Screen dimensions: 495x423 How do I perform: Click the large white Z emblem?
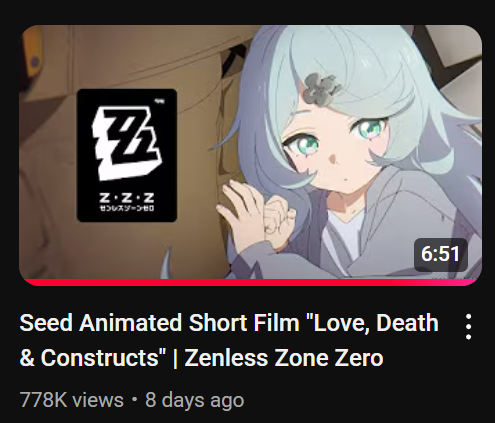(127, 143)
